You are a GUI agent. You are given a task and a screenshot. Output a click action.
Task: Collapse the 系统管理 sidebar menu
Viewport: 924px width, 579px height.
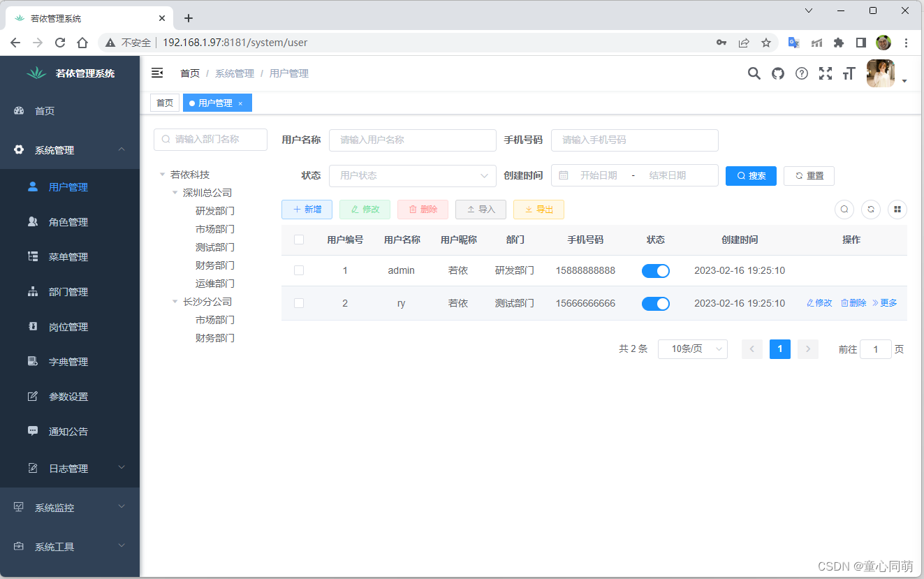pyautogui.click(x=70, y=149)
